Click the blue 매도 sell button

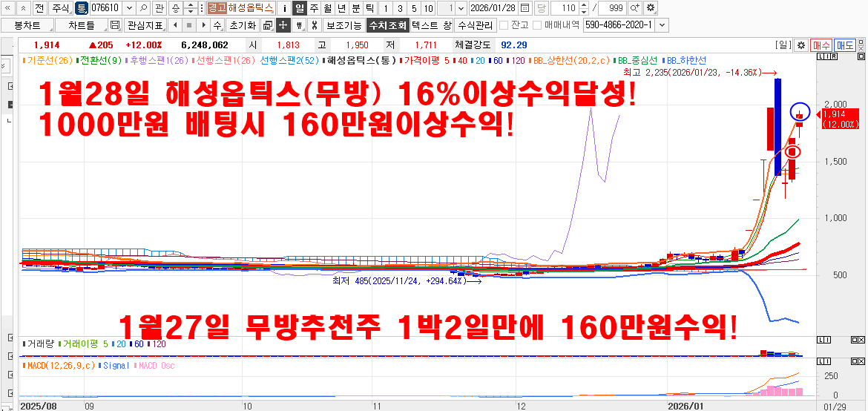844,45
